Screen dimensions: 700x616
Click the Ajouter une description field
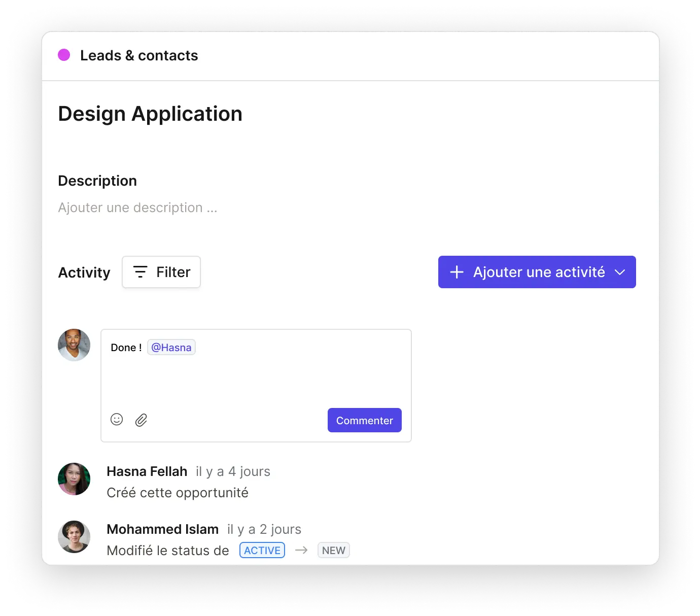[137, 208]
